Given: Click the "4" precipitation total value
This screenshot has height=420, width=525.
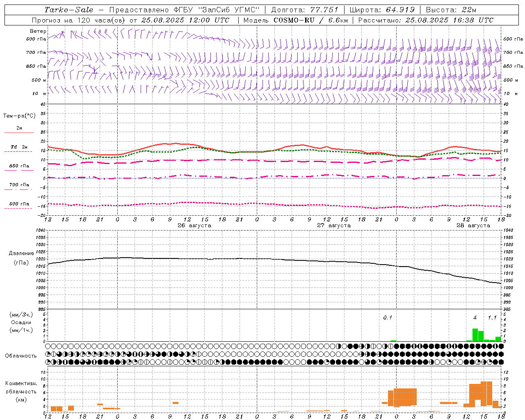Looking at the screenshot, I should [475, 318].
